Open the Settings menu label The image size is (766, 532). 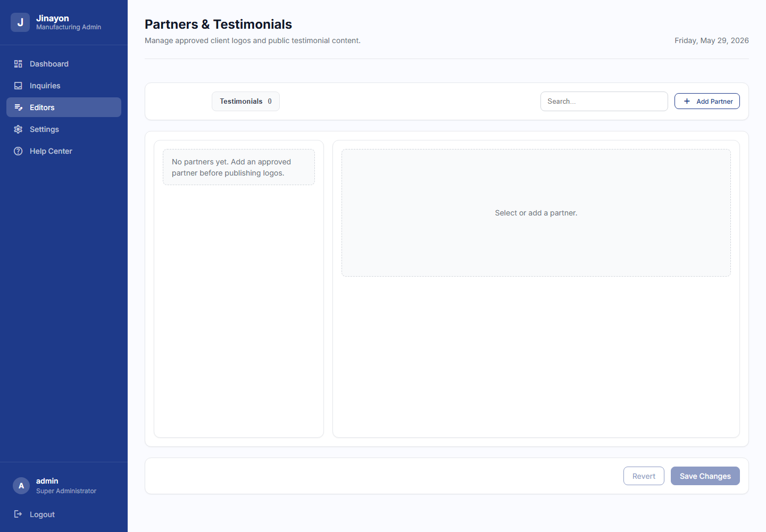44,129
